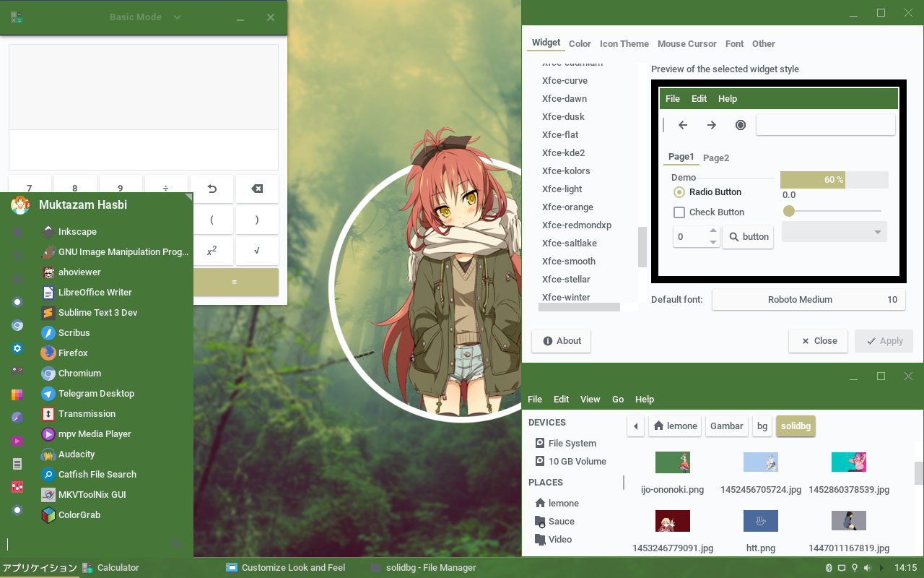Image resolution: width=924 pixels, height=578 pixels.
Task: Click the undo arrow key in Calculator
Action: [x=212, y=189]
